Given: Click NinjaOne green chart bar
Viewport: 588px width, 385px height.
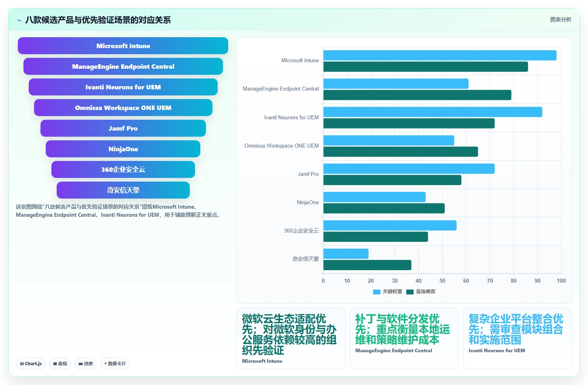Looking at the screenshot, I should (x=384, y=208).
